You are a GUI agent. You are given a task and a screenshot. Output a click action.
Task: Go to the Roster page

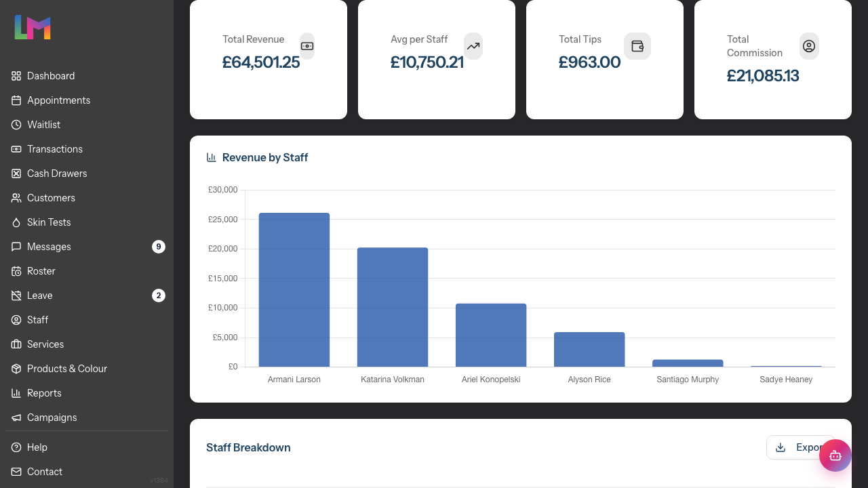(x=87, y=271)
